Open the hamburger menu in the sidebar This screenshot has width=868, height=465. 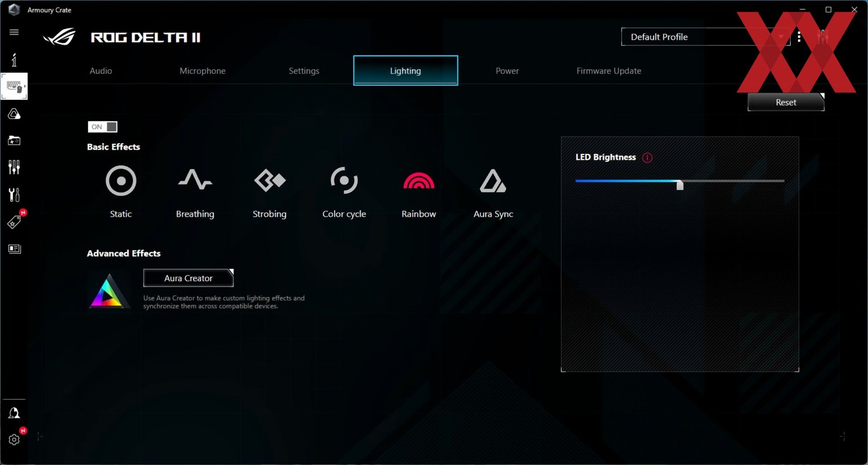[x=14, y=32]
